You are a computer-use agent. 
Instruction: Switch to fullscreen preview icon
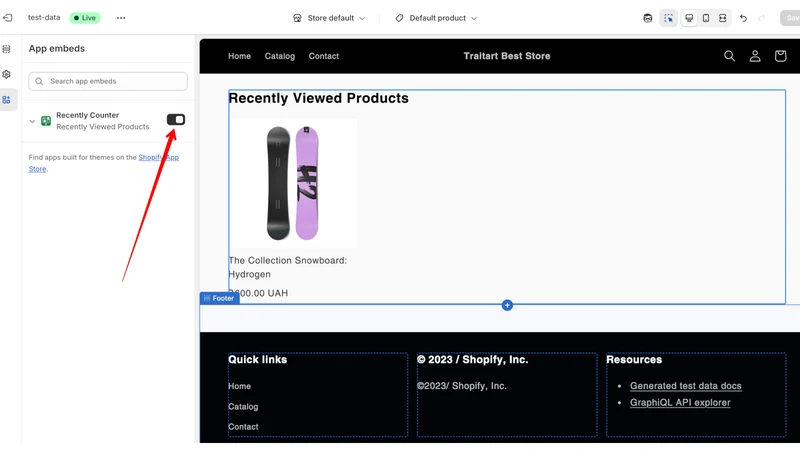(x=722, y=18)
